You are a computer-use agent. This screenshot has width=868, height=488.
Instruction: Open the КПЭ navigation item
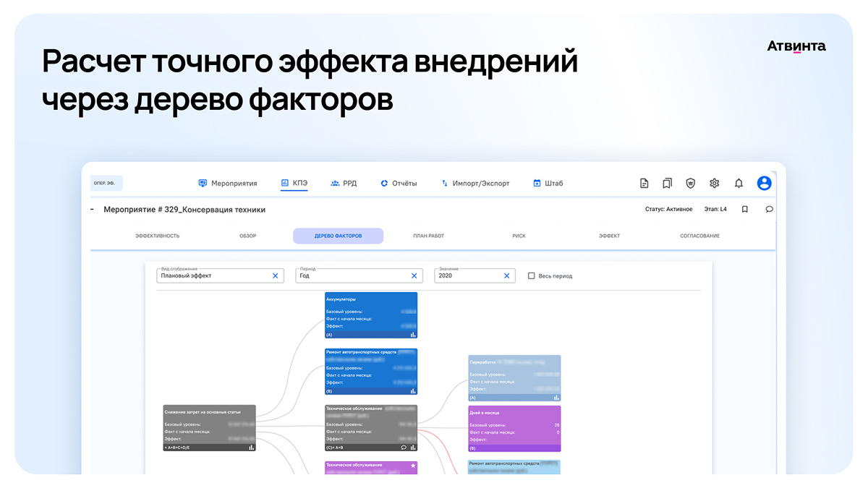point(294,184)
